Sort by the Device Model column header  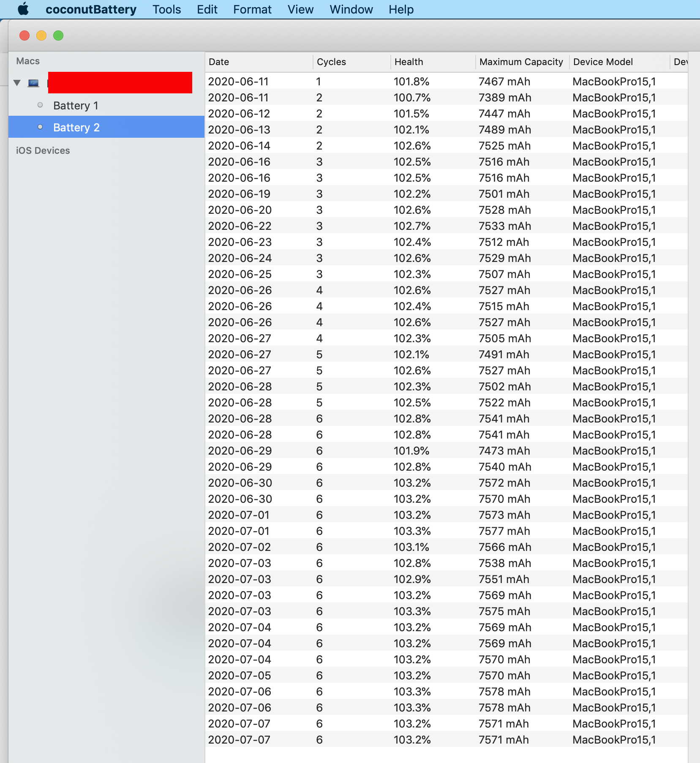coord(620,62)
